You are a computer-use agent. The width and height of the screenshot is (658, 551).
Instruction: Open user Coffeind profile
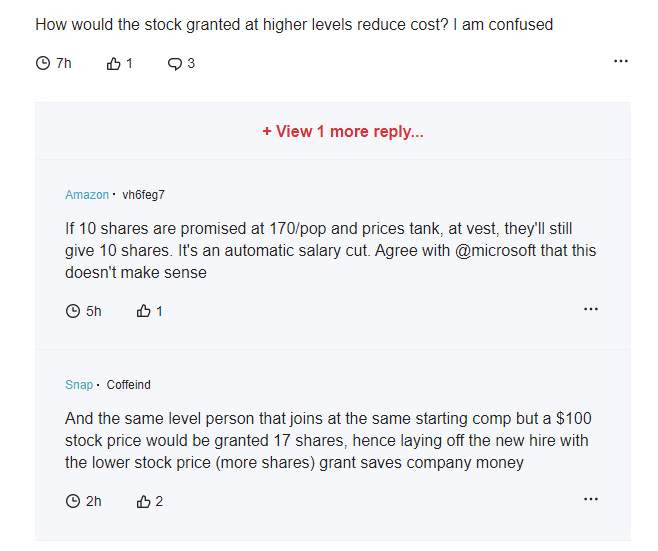[128, 385]
